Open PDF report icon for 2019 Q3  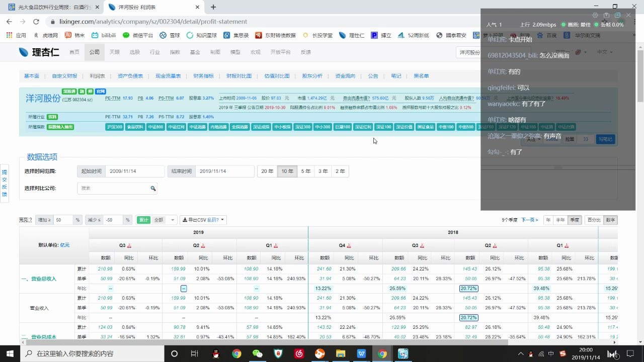point(129,246)
